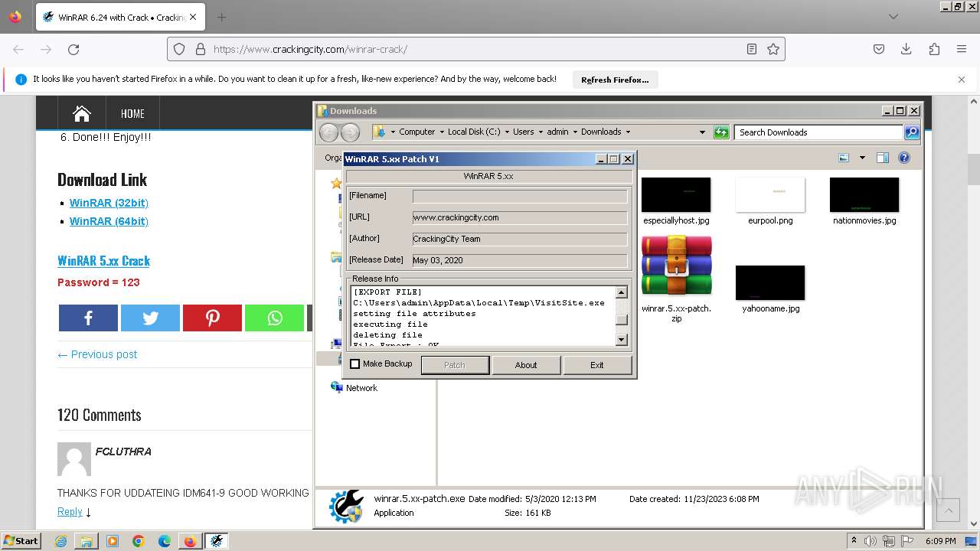
Task: Change view icon in Explorer
Action: pyautogui.click(x=844, y=158)
